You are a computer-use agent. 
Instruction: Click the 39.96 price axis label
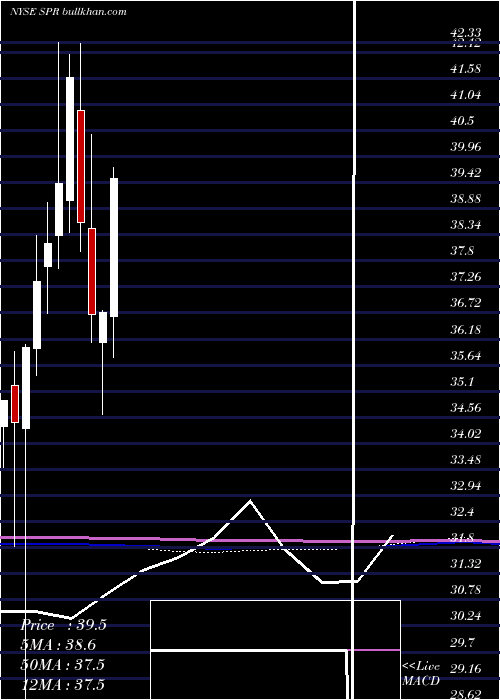pos(466,147)
